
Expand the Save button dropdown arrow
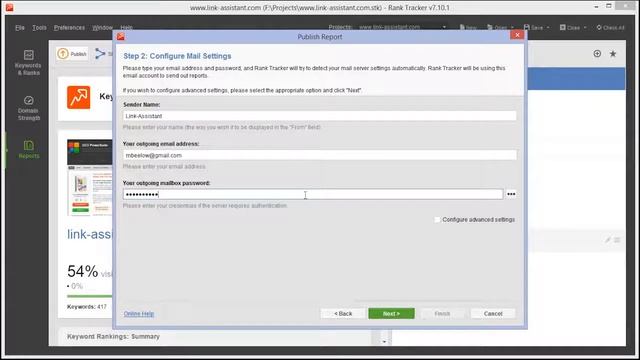(548, 28)
